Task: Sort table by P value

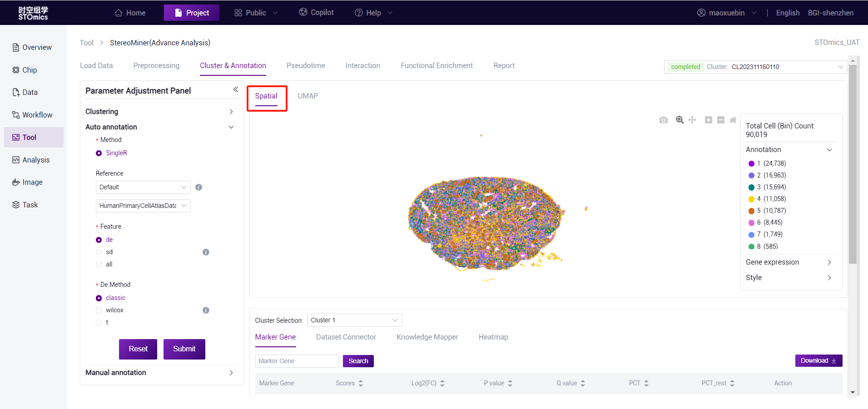Action: pyautogui.click(x=510, y=383)
